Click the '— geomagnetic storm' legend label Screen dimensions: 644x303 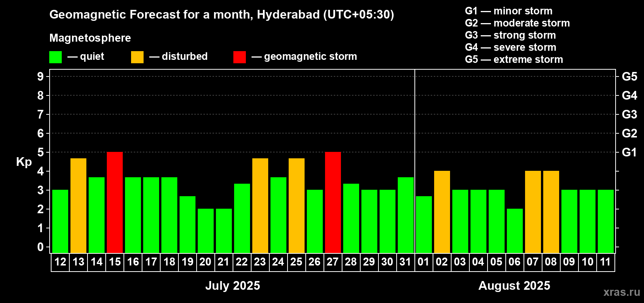pos(304,57)
